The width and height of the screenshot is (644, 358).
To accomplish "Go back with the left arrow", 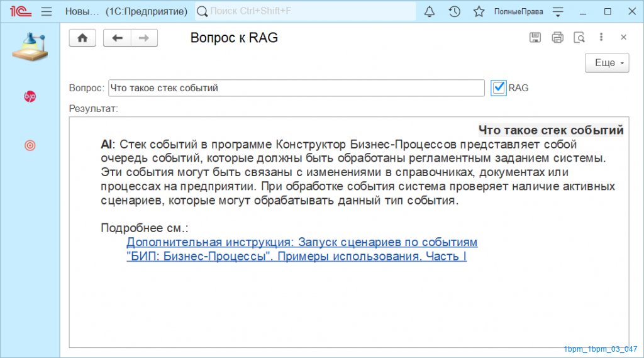I will click(x=117, y=38).
